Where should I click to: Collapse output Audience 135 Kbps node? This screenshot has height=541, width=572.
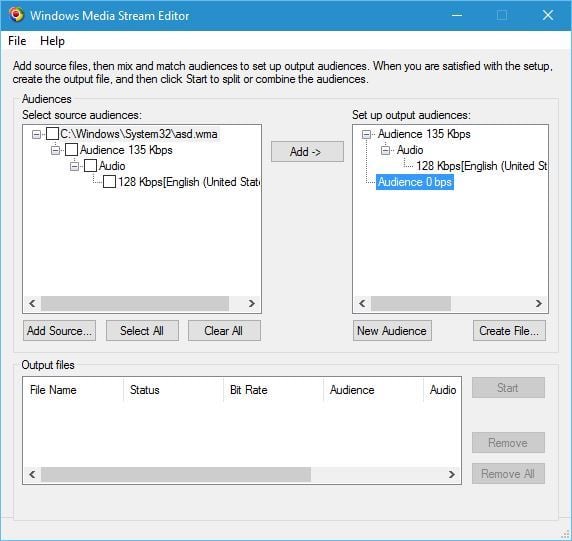(x=366, y=134)
